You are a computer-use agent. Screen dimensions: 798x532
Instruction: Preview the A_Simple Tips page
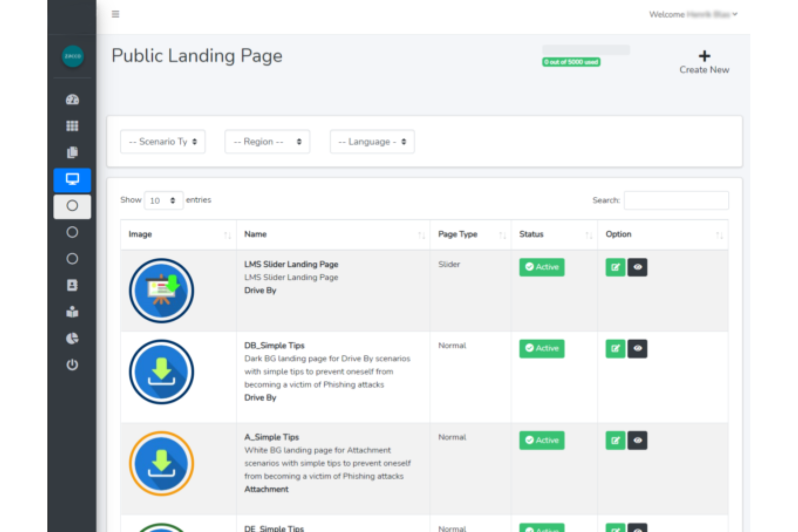point(637,440)
